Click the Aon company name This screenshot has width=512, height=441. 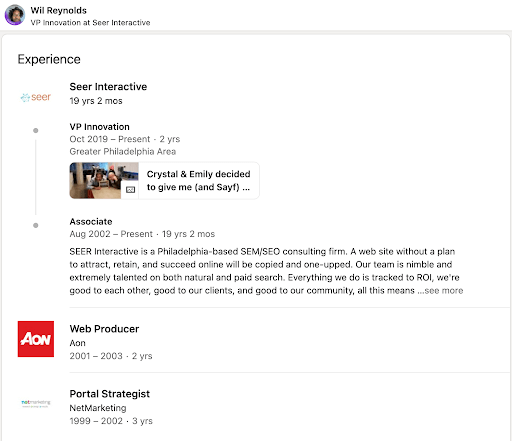tap(77, 343)
